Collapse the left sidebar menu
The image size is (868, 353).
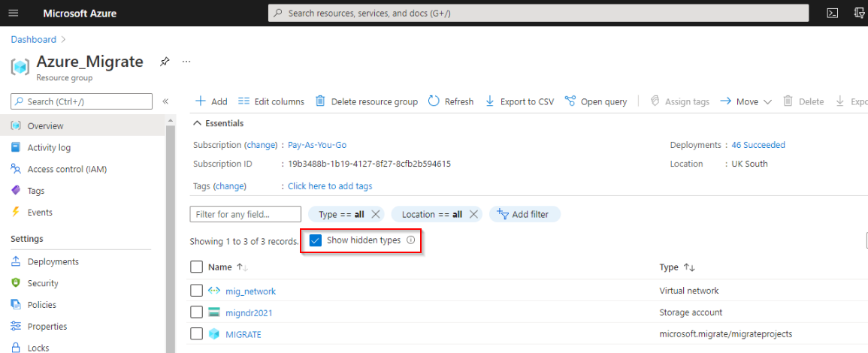pos(165,101)
